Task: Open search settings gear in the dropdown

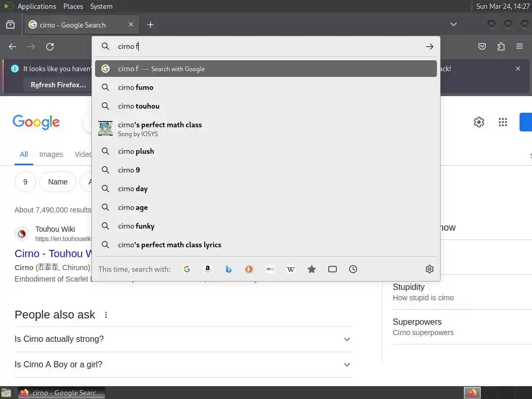Action: point(430,269)
